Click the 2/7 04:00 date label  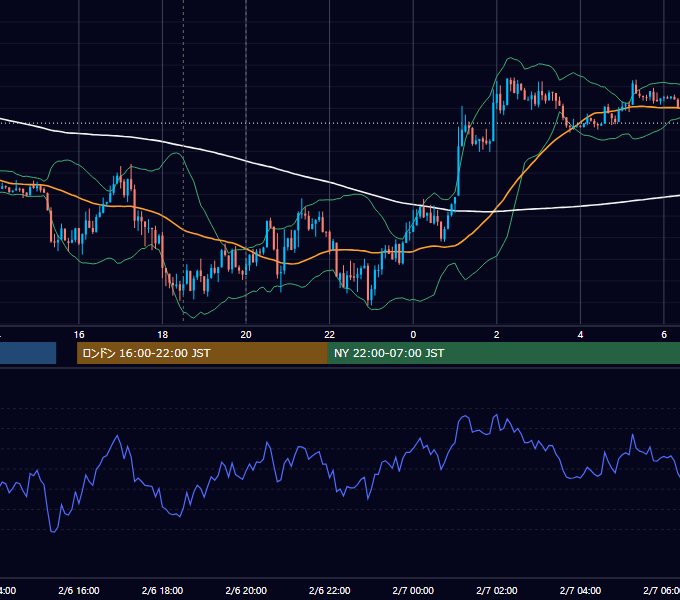point(580,590)
